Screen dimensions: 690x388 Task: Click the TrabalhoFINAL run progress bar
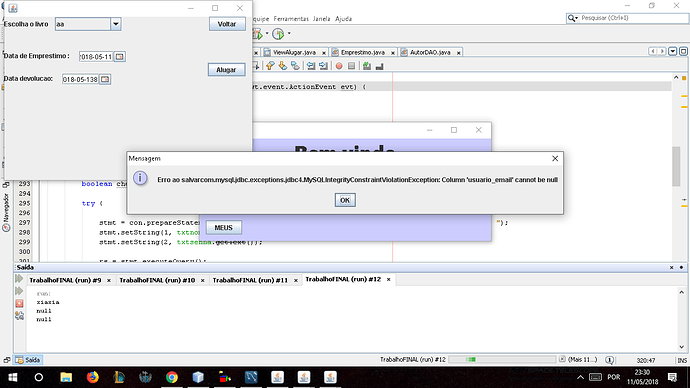502,359
